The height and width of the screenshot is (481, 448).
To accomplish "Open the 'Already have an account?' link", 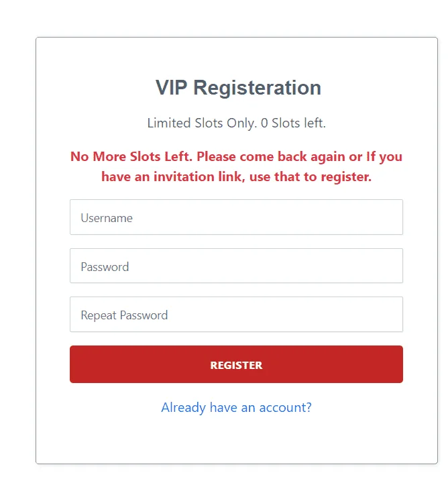I will [x=236, y=408].
